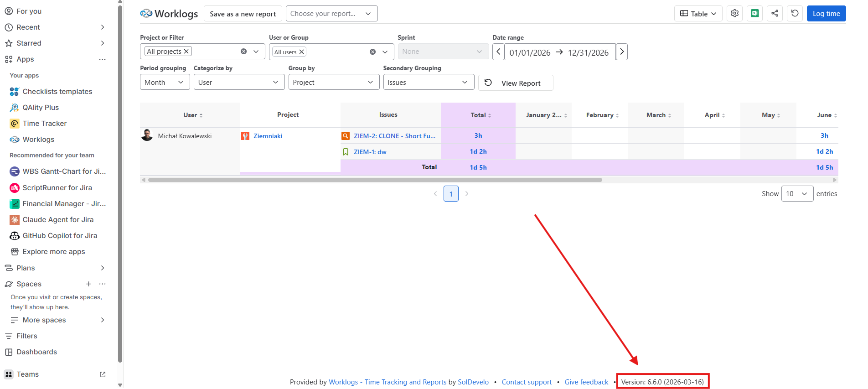868x389 pixels.
Task: Select page 1 in pagination
Action: (451, 194)
